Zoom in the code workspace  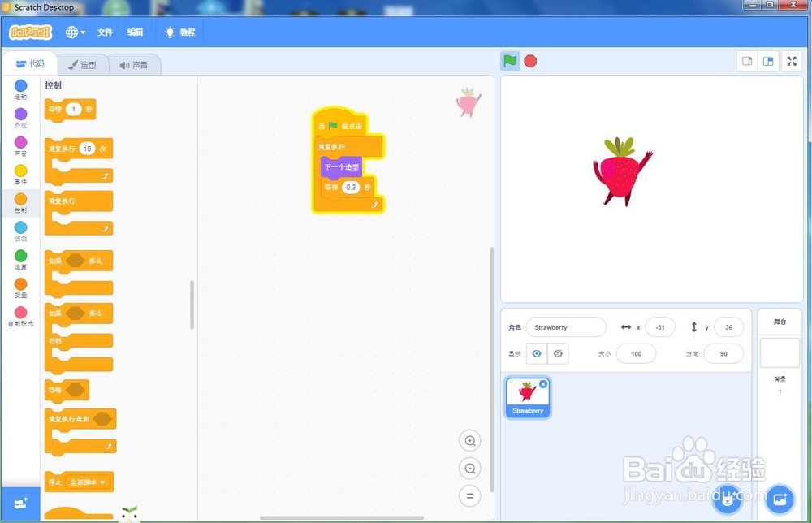pyautogui.click(x=469, y=441)
